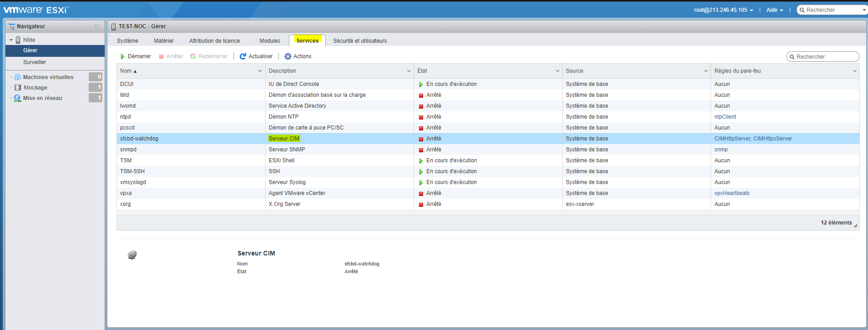The height and width of the screenshot is (330, 868).
Task: Open the Description column dropdown menu
Action: [x=409, y=71]
